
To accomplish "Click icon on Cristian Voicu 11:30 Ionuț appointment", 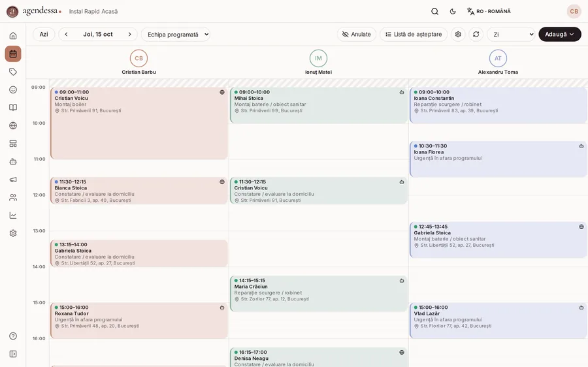I will point(402,182).
